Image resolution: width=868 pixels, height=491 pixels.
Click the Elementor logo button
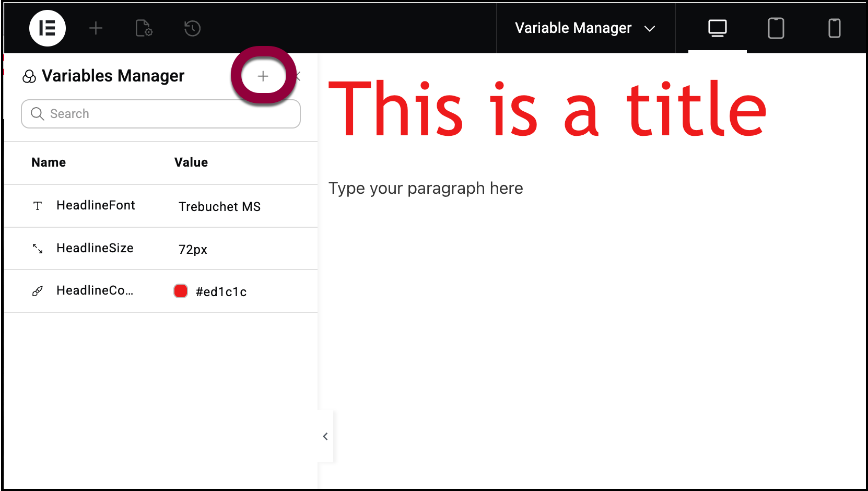48,28
